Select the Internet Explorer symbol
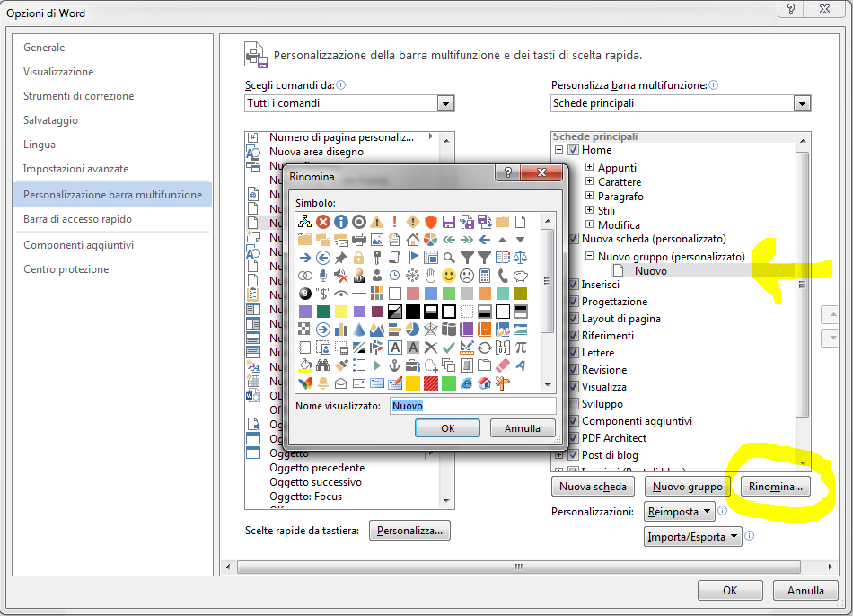Screen dimensions: 853x616 (467, 383)
